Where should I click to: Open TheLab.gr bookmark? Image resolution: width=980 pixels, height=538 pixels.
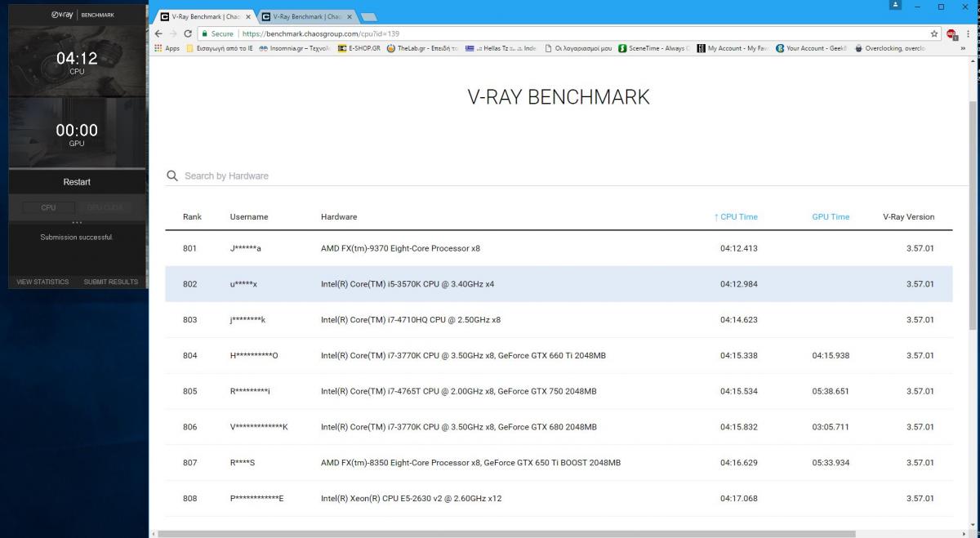[422, 48]
